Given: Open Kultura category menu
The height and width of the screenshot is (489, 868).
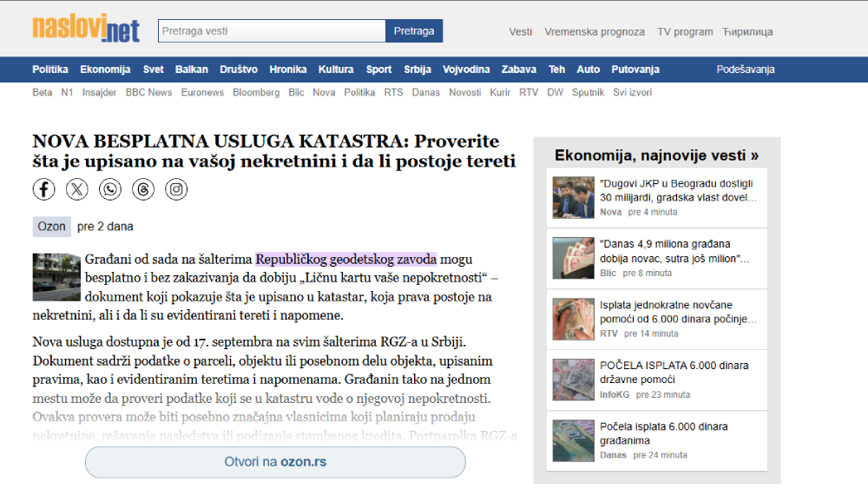Looking at the screenshot, I should 336,69.
